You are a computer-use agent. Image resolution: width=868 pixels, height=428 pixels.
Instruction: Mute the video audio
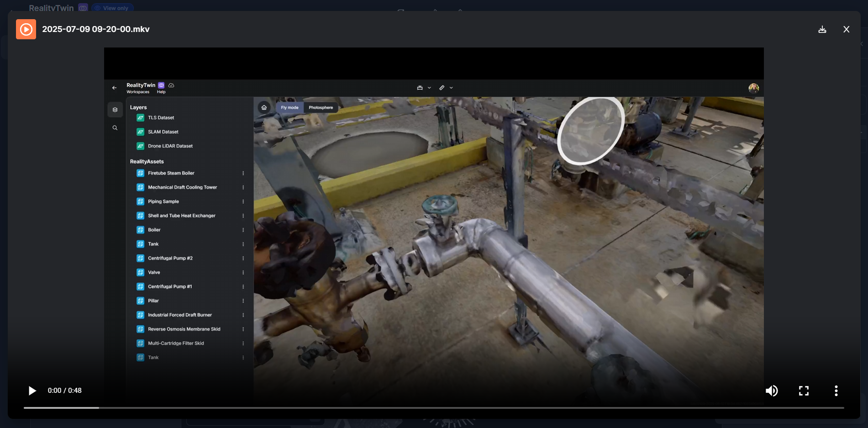772,391
